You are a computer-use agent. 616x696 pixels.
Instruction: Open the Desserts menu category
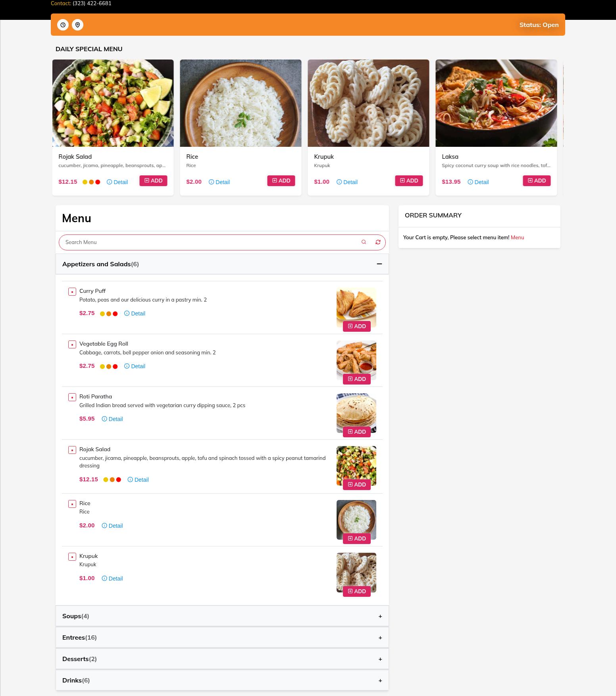tap(222, 659)
